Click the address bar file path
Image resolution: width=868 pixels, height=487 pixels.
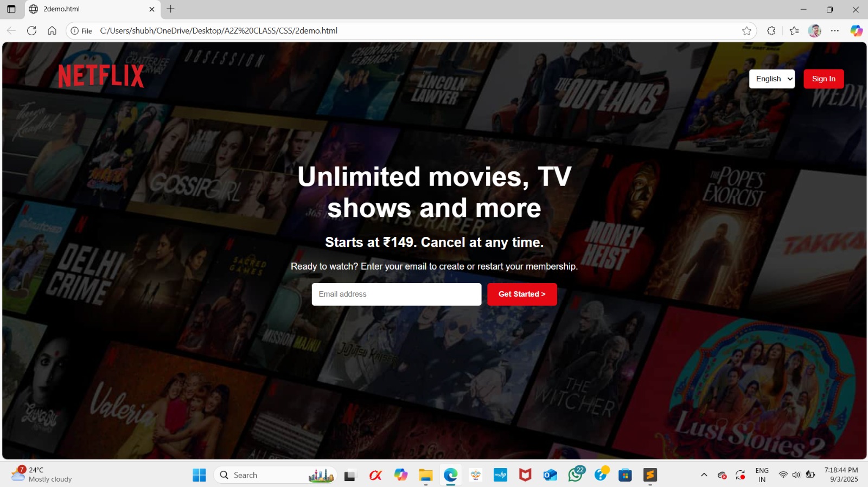[x=380, y=31]
